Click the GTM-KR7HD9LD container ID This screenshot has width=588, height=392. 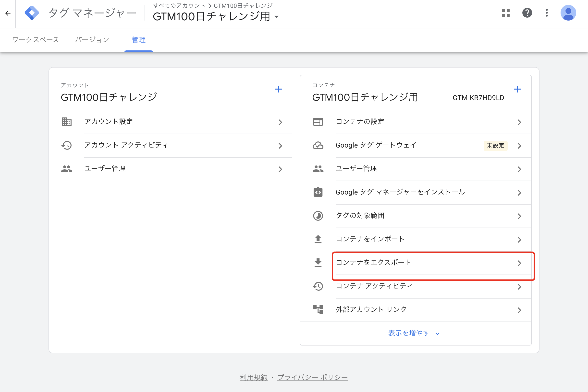click(x=478, y=98)
